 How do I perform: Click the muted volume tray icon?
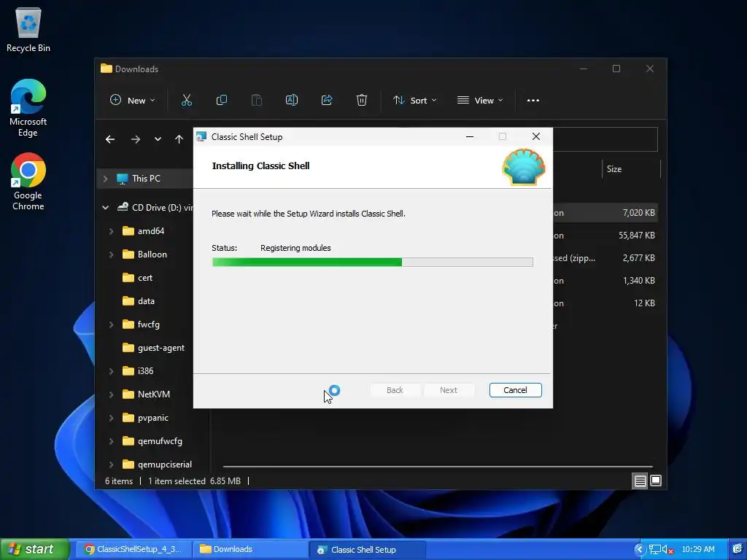click(668, 550)
